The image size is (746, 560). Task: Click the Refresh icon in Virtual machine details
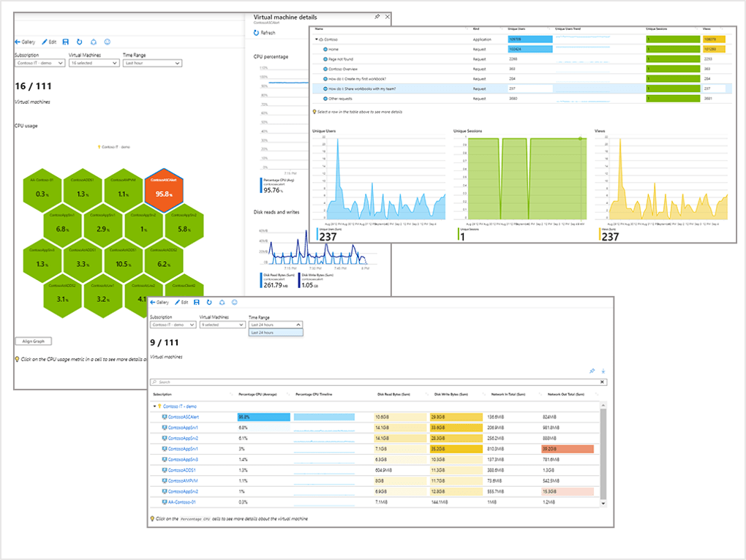pos(256,32)
